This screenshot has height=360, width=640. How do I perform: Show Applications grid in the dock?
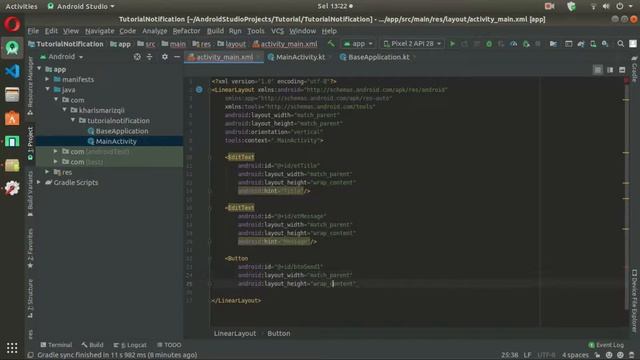pos(12,348)
